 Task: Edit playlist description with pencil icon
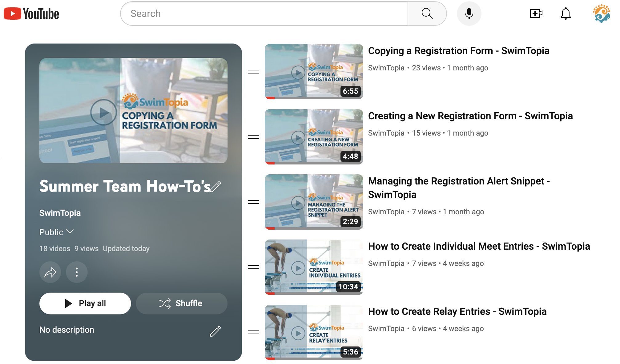pyautogui.click(x=215, y=331)
